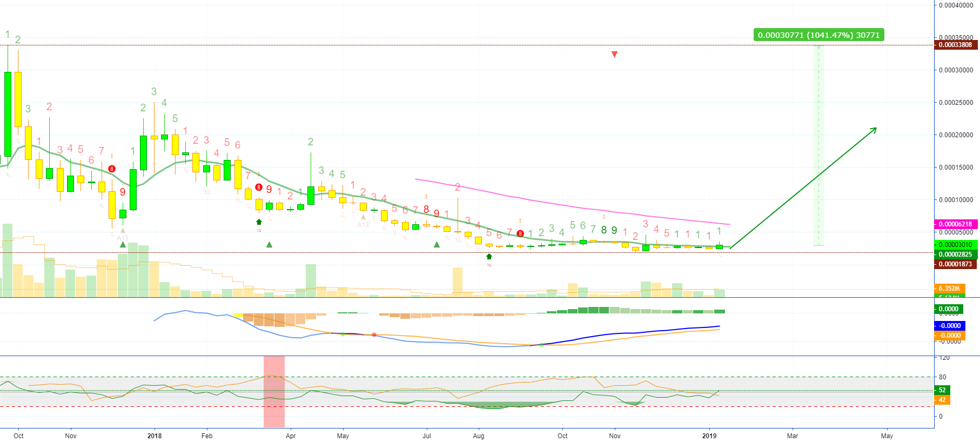Click the Feb label on the time axis
The image size is (980, 442).
[x=207, y=436]
